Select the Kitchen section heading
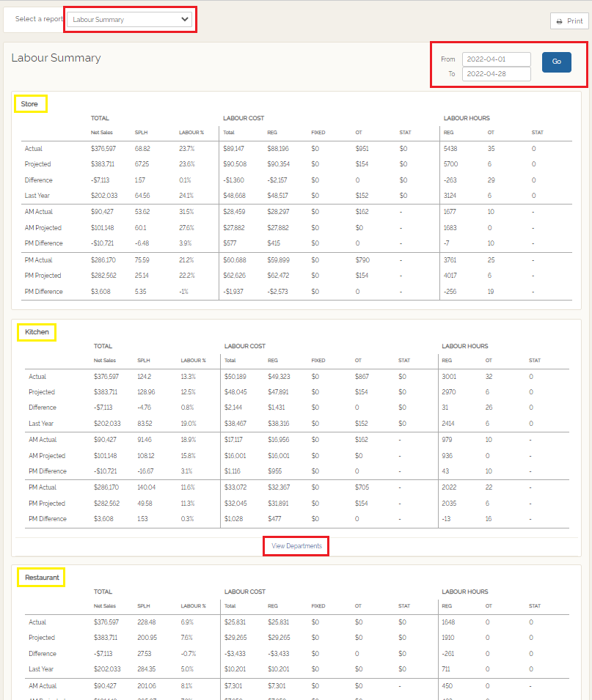592x700 pixels. [37, 332]
